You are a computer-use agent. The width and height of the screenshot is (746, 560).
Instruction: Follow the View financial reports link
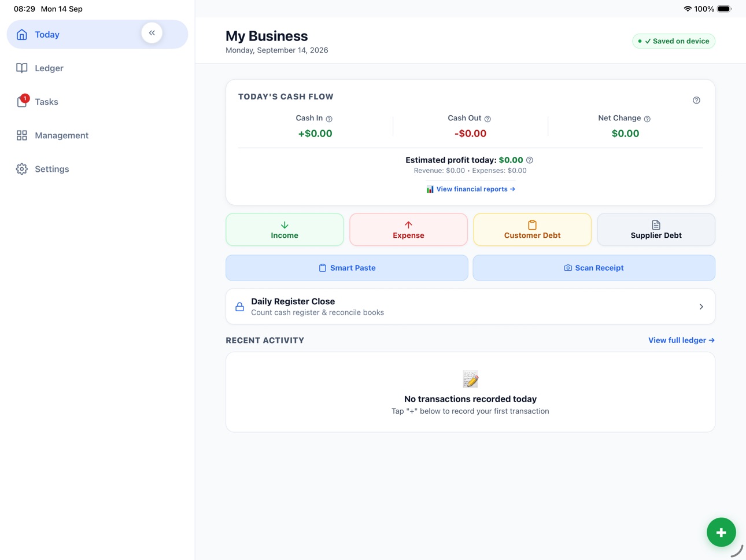pos(471,189)
